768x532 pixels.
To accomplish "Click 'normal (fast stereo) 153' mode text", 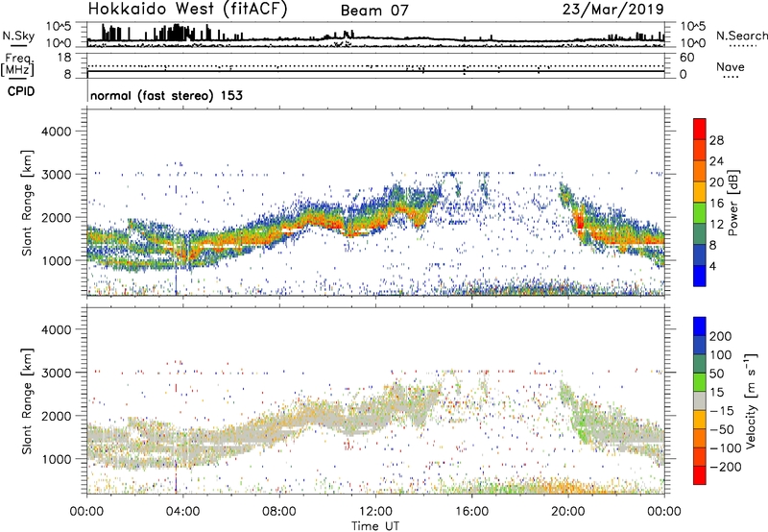I will pos(166,95).
